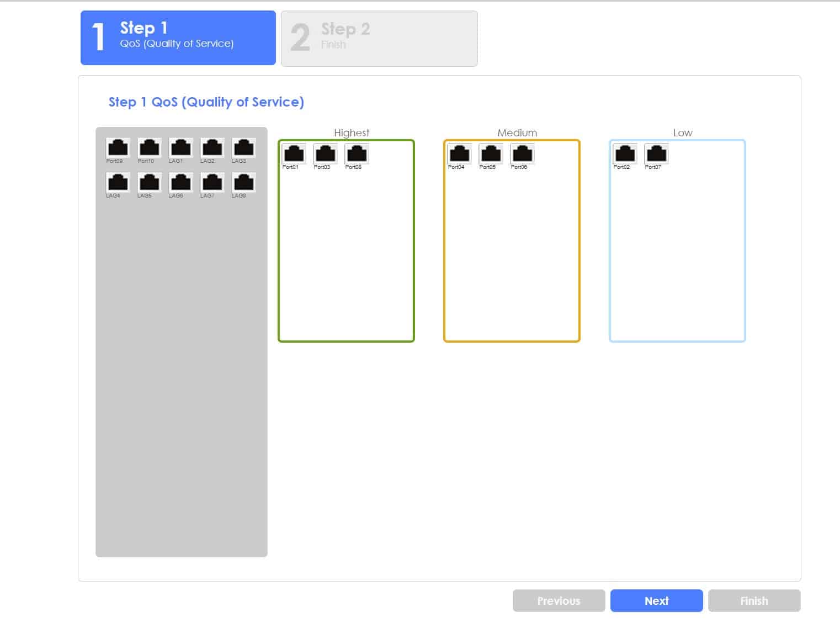
Task: Open the Step 1 QoS tab
Action: click(x=178, y=38)
